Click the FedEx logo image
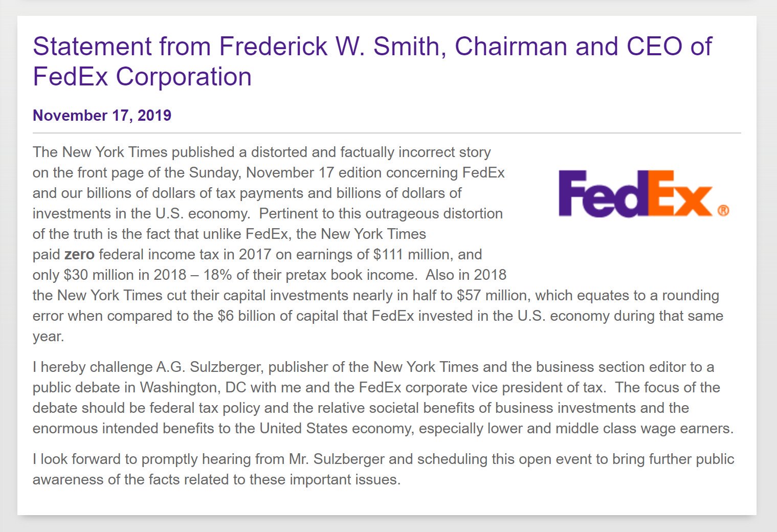 [x=644, y=193]
